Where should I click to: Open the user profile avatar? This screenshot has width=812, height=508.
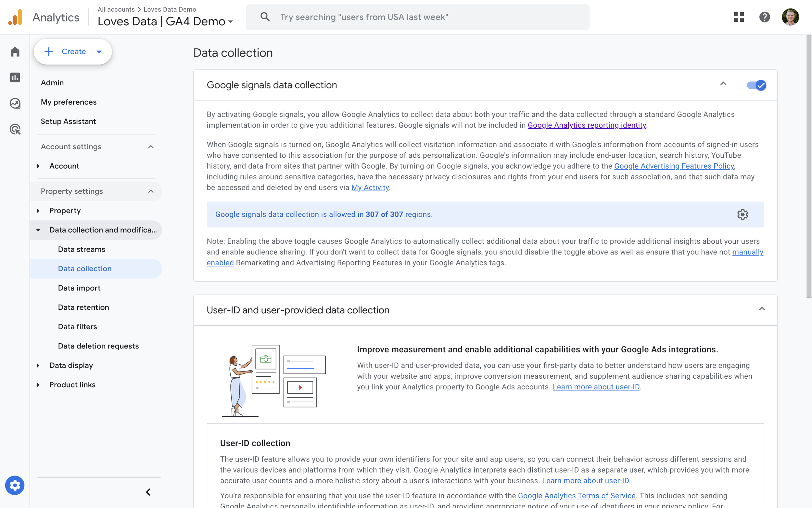pos(790,17)
